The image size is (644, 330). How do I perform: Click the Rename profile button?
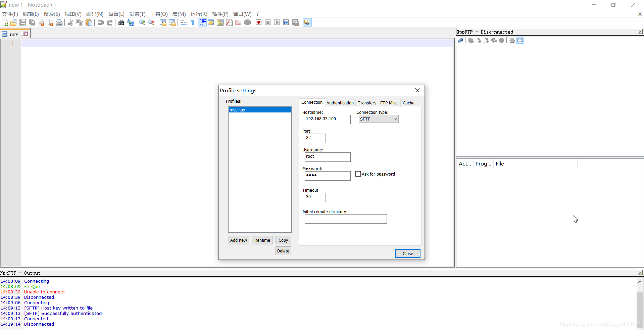262,240
